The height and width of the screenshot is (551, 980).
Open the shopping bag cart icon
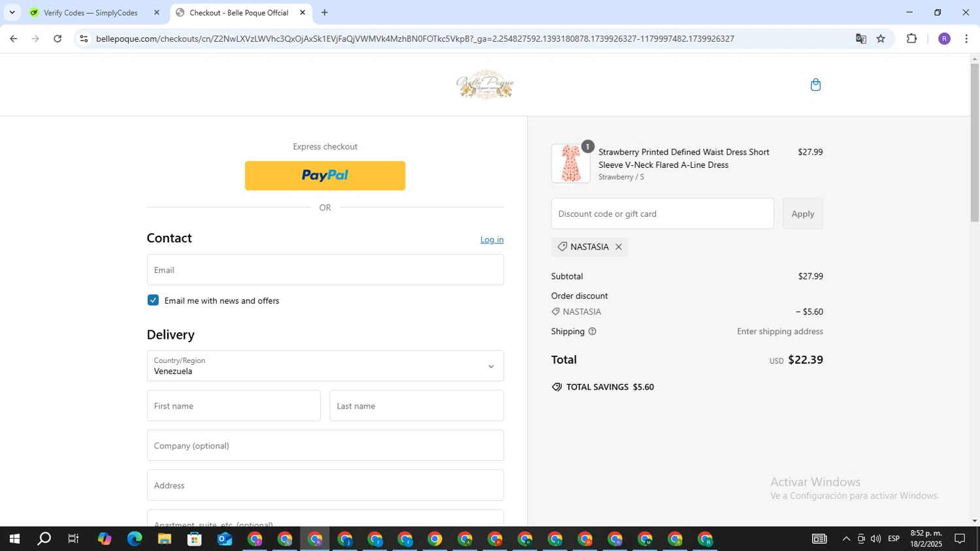(x=815, y=85)
